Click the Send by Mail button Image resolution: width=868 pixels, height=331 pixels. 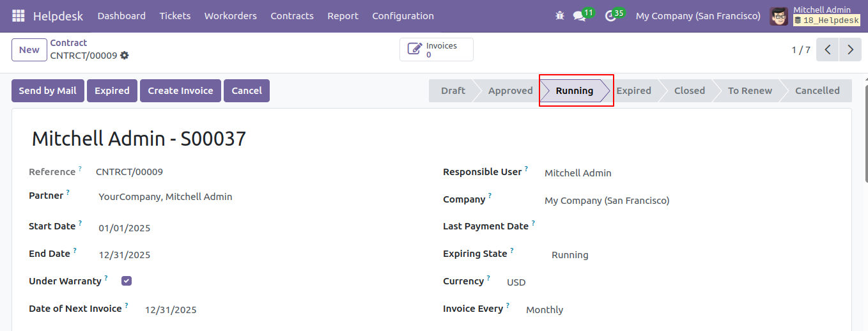point(48,91)
